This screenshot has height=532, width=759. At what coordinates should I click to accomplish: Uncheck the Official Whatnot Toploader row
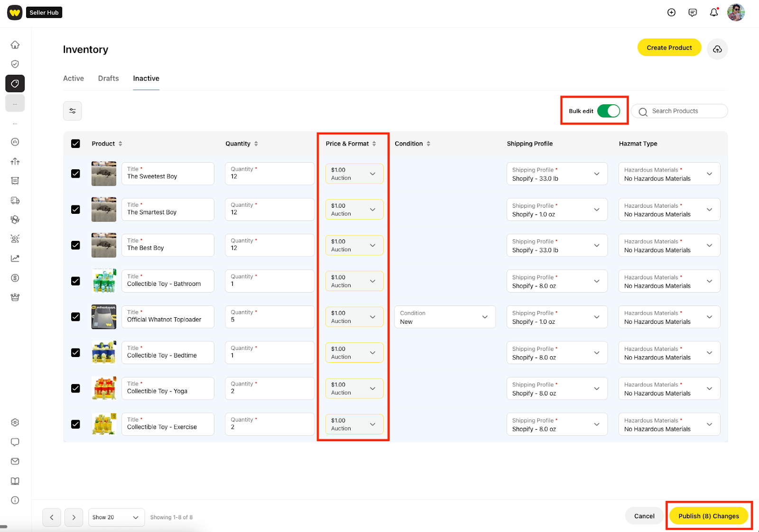point(75,317)
